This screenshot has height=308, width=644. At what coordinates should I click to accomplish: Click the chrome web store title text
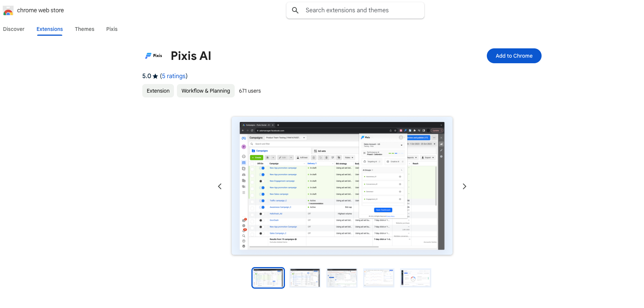click(40, 10)
